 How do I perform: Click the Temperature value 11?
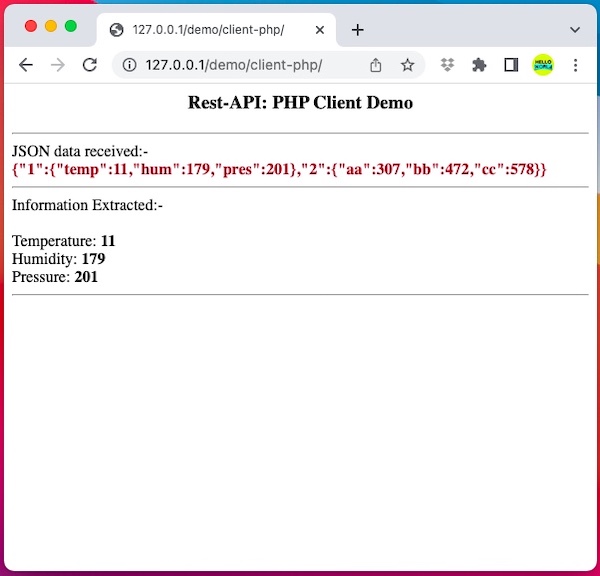[x=108, y=241]
